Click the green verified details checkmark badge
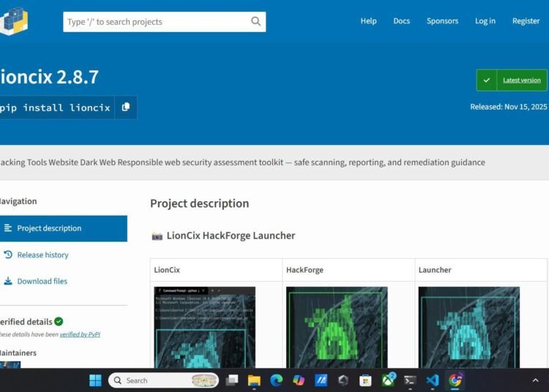 point(59,321)
